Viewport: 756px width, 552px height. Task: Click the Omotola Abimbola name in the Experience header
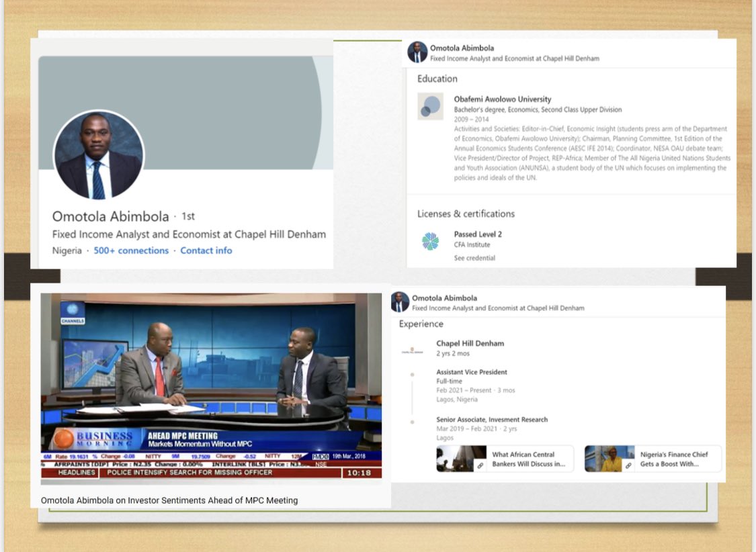pyautogui.click(x=445, y=298)
